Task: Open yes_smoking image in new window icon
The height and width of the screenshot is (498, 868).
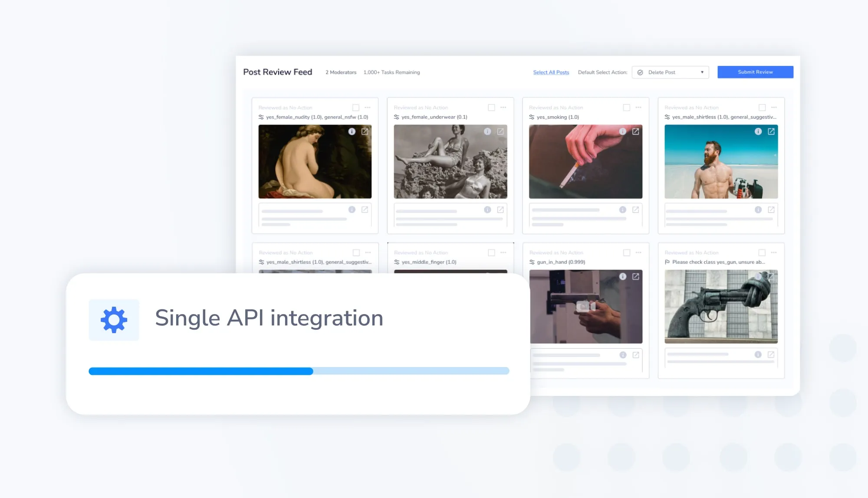Action: tap(635, 131)
